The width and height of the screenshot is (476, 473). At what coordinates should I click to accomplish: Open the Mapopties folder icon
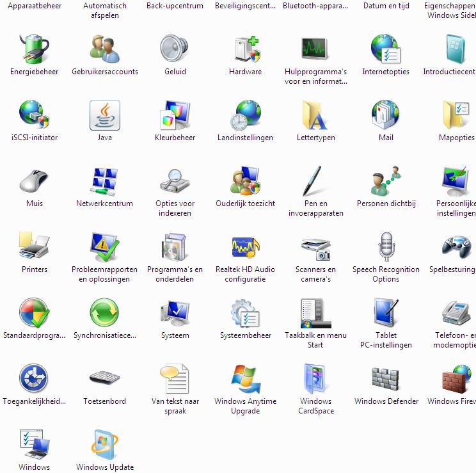(x=456, y=115)
